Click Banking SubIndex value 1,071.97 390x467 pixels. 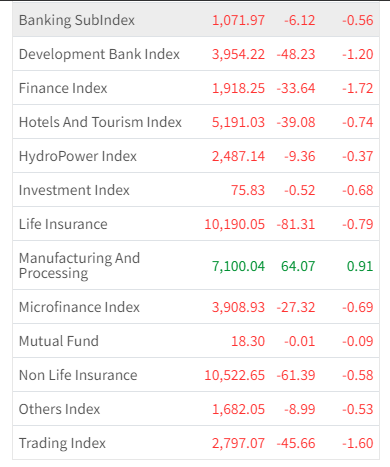[239, 20]
